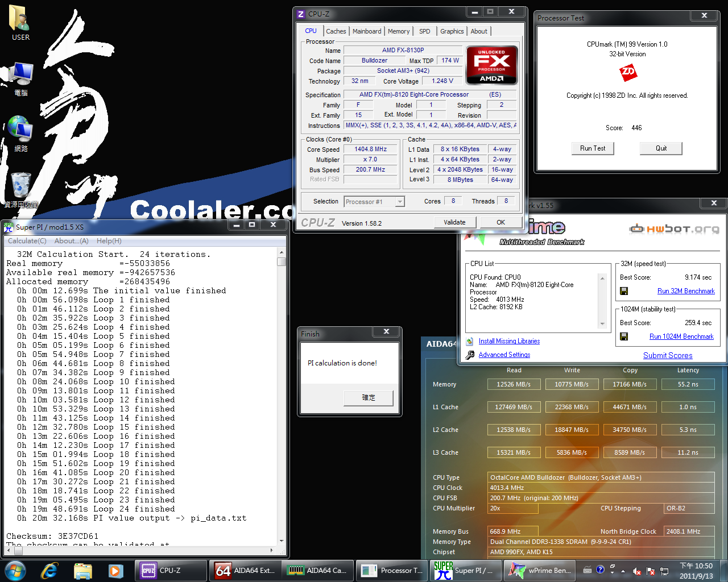The width and height of the screenshot is (728, 582).
Task: Open the Advanced Settings link
Action: (504, 355)
